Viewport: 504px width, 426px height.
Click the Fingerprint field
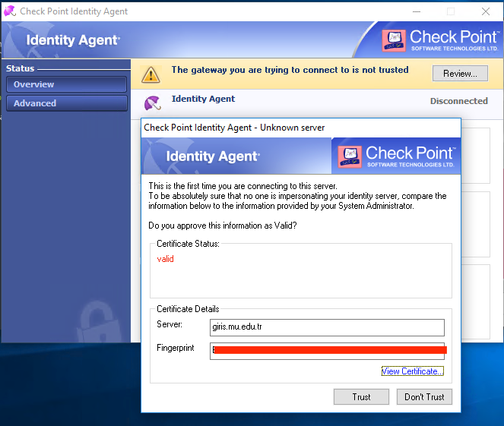[x=327, y=351]
